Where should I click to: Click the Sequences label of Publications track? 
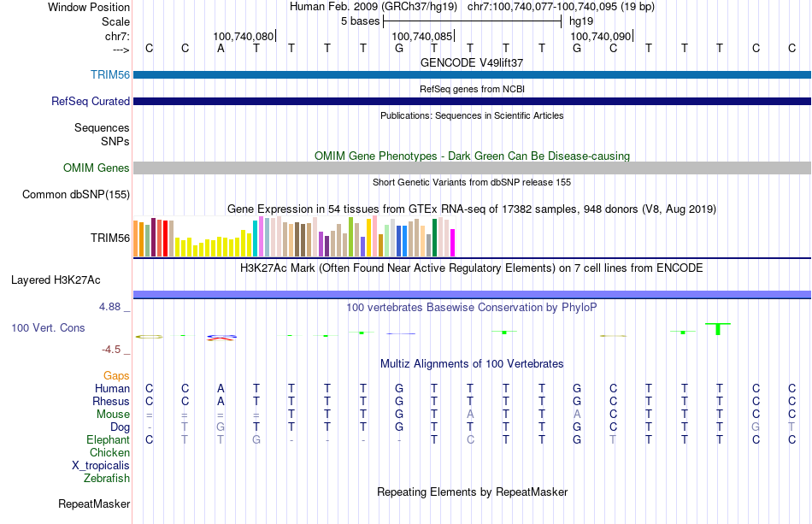coord(102,127)
